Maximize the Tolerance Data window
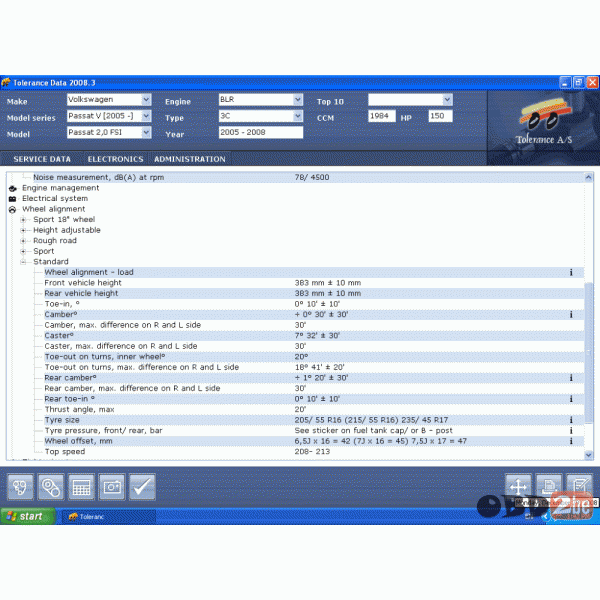Image resolution: width=600 pixels, height=600 pixels. coord(579,82)
